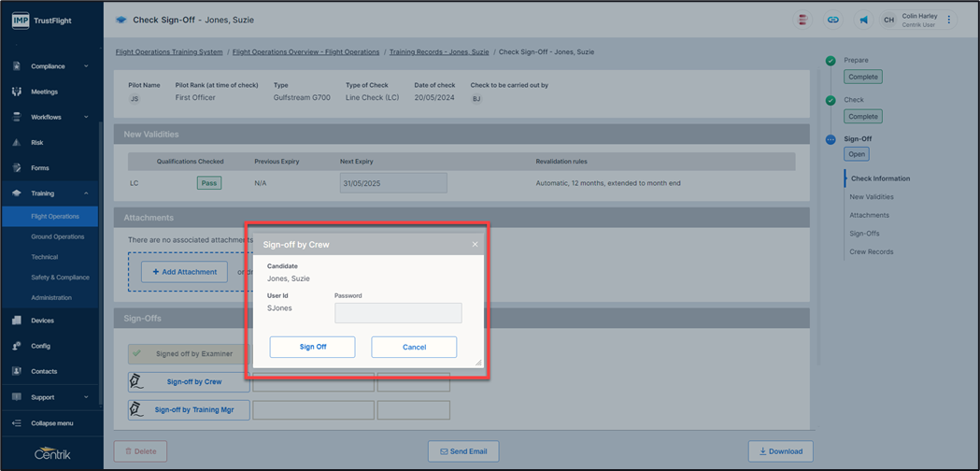Collapse the Training sidebar section

click(86, 193)
